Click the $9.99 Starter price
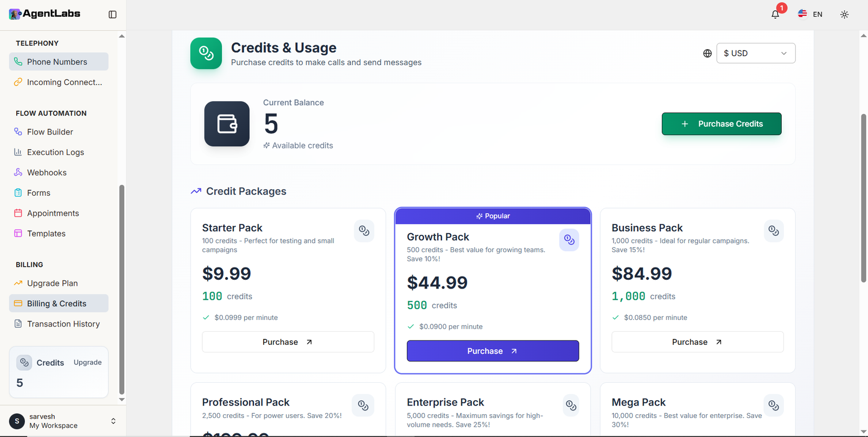This screenshot has width=868, height=437. [x=227, y=273]
